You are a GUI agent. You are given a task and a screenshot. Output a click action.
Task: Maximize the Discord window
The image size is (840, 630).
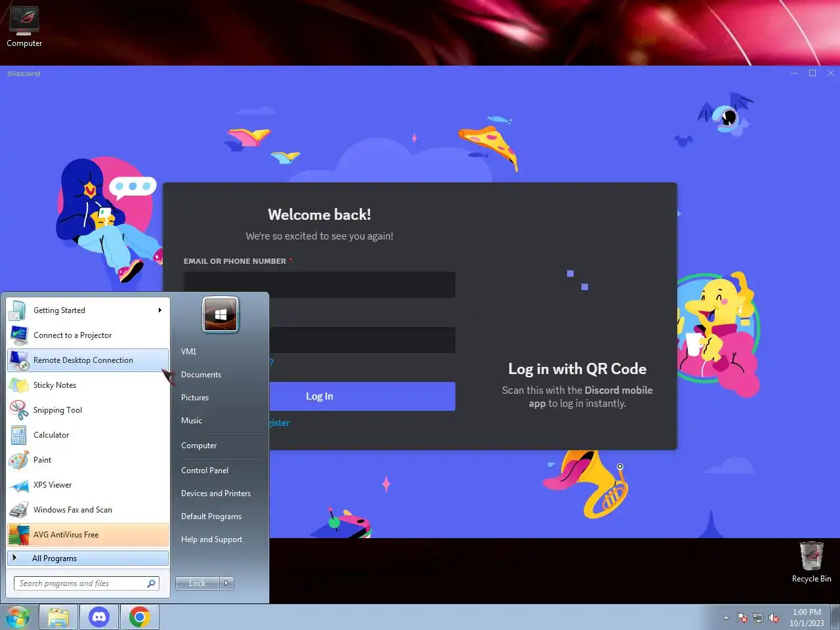click(812, 73)
